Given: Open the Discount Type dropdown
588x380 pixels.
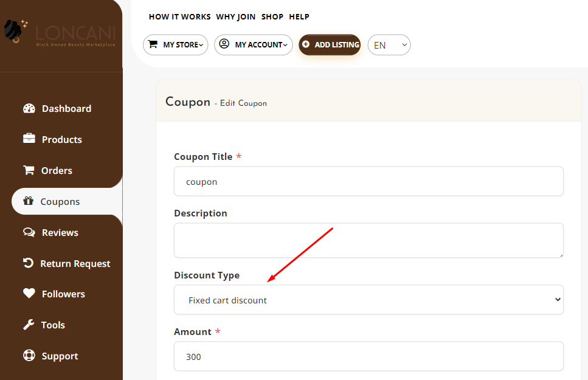Looking at the screenshot, I should (368, 300).
